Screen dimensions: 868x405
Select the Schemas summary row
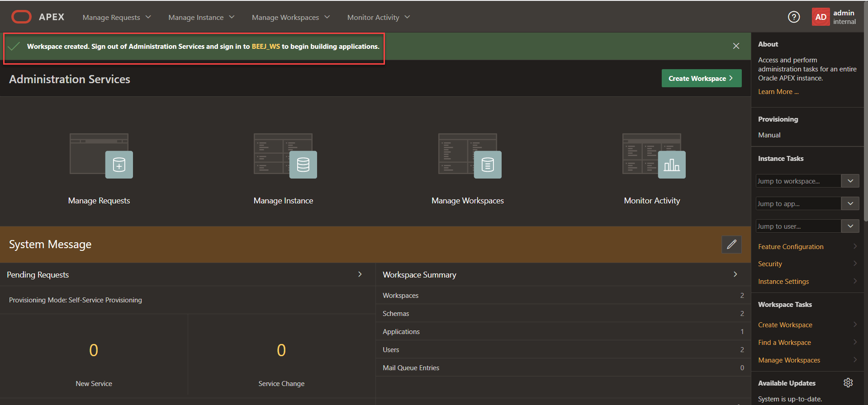point(563,313)
